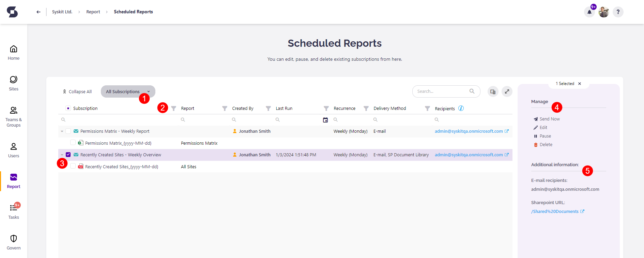This screenshot has height=258, width=644.
Task: Collapse the Permissions Matrix - Weekly Report row
Action: click(62, 131)
